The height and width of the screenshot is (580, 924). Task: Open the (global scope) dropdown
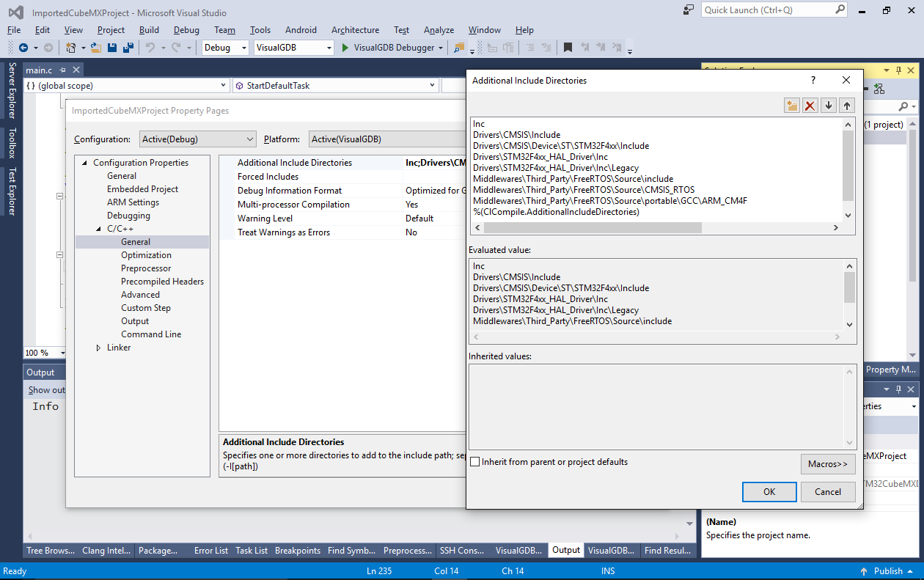pos(127,86)
